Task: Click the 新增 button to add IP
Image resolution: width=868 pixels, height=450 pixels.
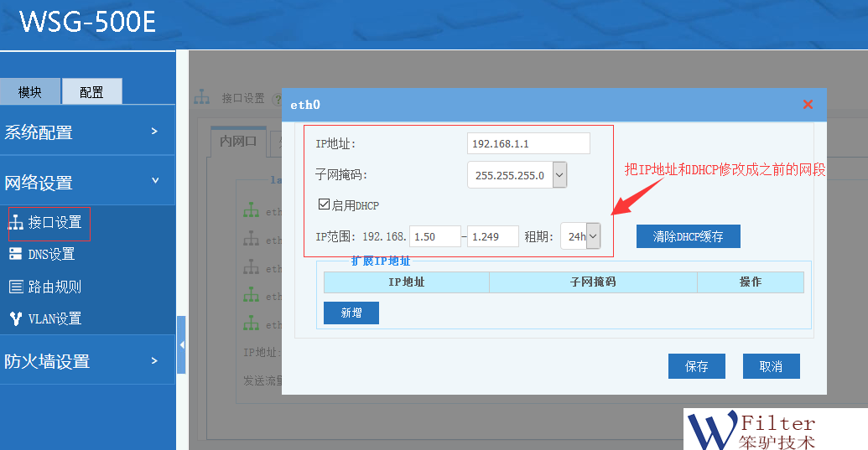Action: pyautogui.click(x=351, y=313)
